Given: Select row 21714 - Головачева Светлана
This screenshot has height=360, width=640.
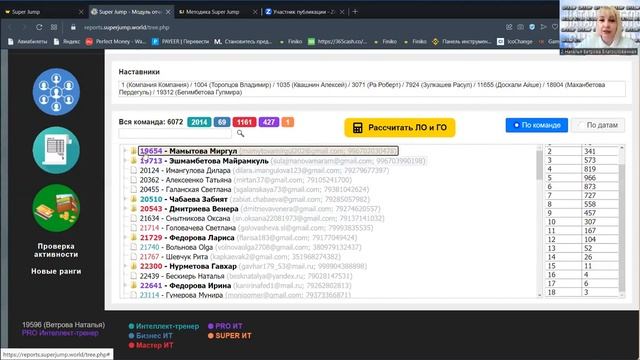Looking at the screenshot, I should 256,228.
